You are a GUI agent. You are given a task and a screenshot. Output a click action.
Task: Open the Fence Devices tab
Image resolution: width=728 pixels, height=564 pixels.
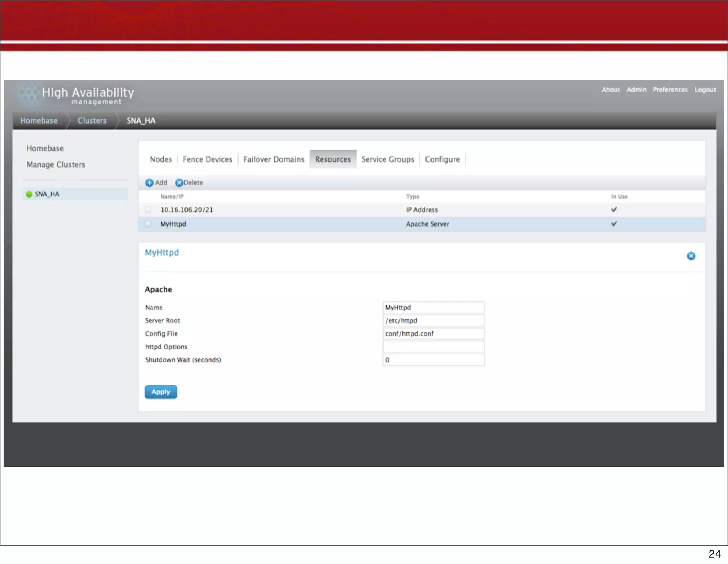click(x=207, y=159)
